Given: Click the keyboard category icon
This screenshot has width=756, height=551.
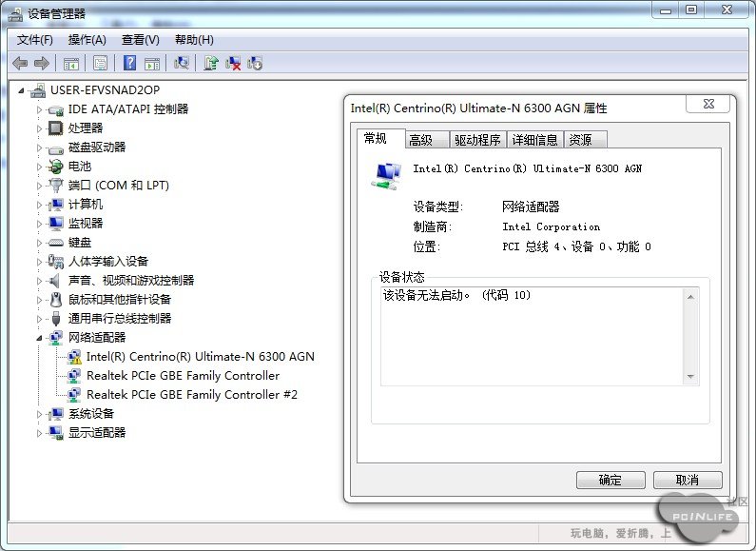Looking at the screenshot, I should tap(56, 243).
